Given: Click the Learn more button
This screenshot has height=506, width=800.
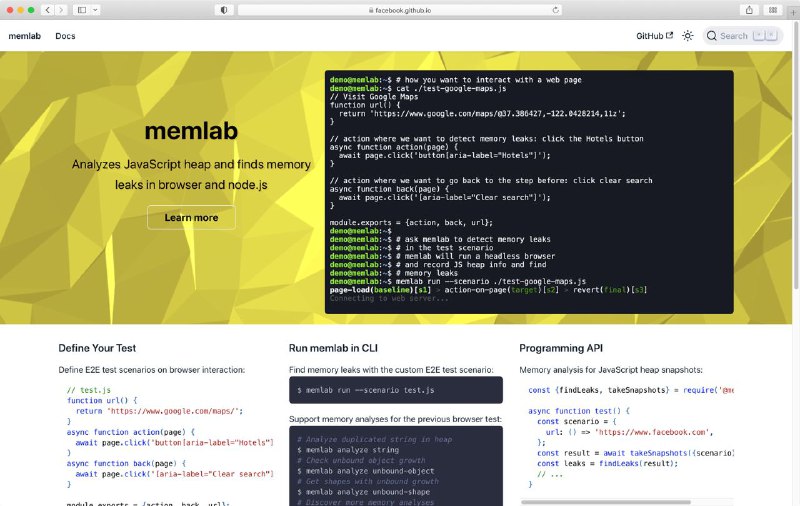Looking at the screenshot, I should pos(191,217).
